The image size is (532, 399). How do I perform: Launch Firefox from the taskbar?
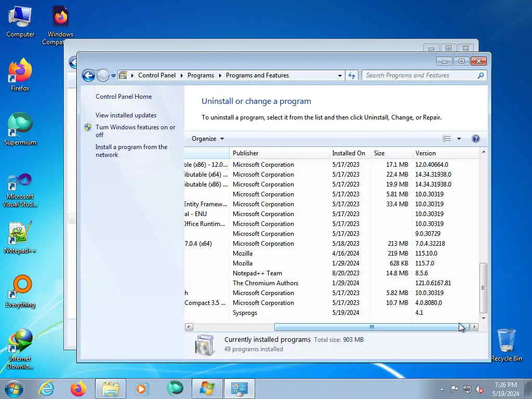click(78, 389)
